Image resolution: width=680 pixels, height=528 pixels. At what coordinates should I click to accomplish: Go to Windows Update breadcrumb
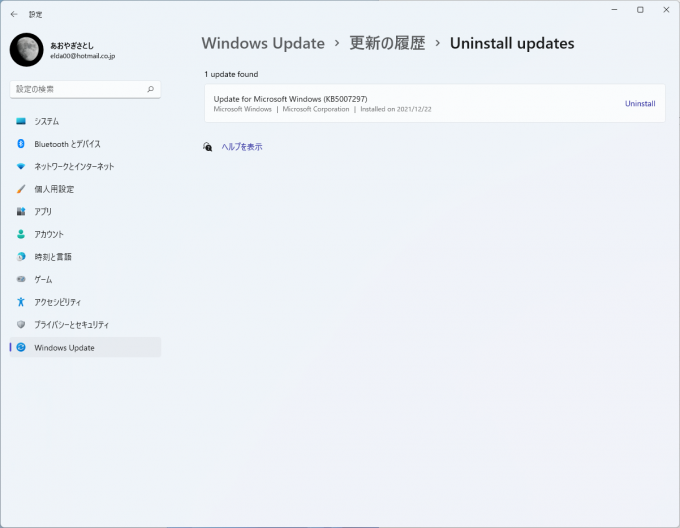point(263,43)
